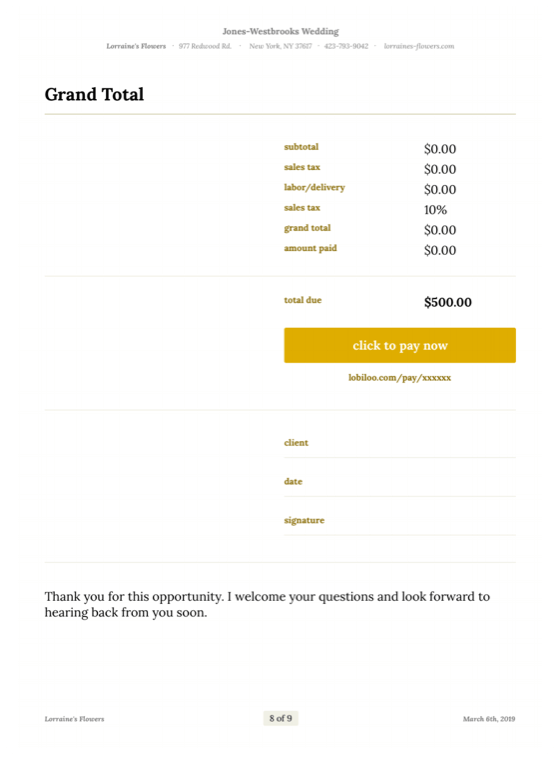The width and height of the screenshot is (560, 760).
Task: Click the $500.00 total due amount
Action: pyautogui.click(x=448, y=302)
